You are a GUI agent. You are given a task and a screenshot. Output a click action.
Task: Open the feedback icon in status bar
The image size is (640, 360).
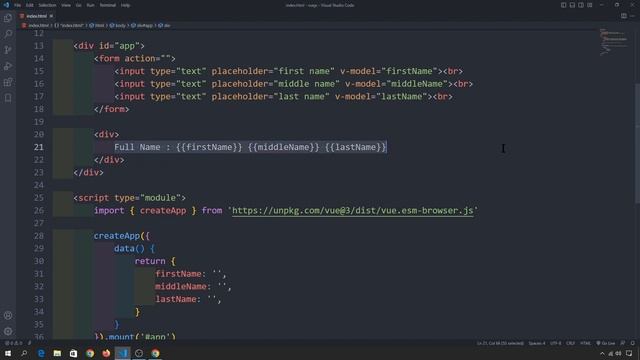point(623,343)
